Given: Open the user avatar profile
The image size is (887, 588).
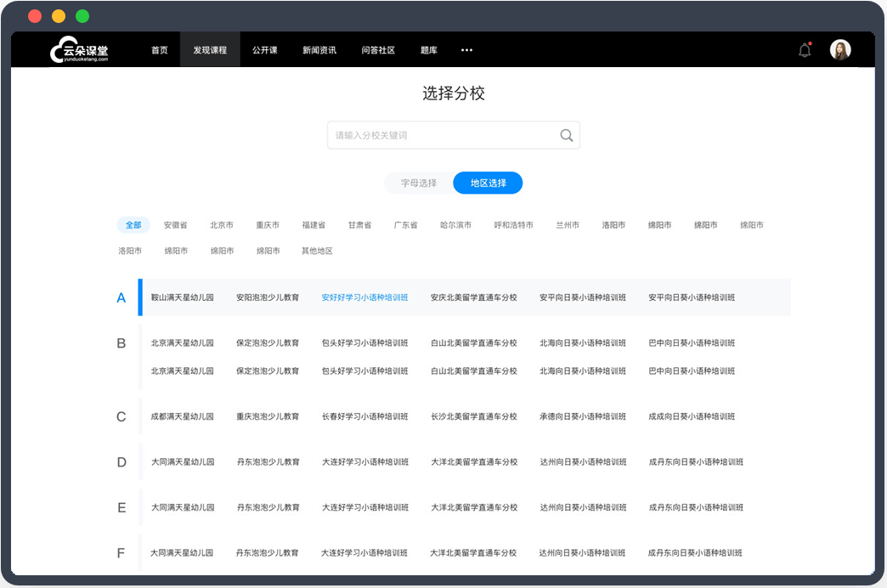Looking at the screenshot, I should (x=840, y=50).
